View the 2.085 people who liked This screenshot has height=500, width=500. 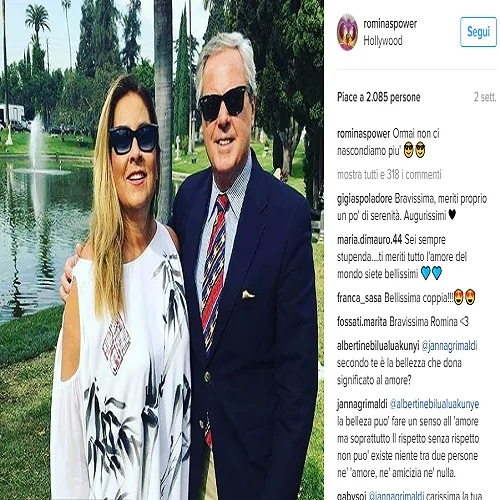coord(379,97)
